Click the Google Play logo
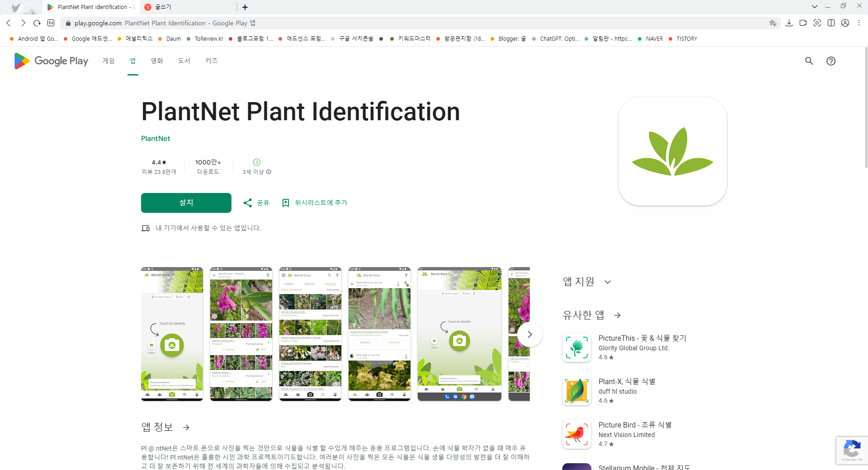 coord(50,61)
